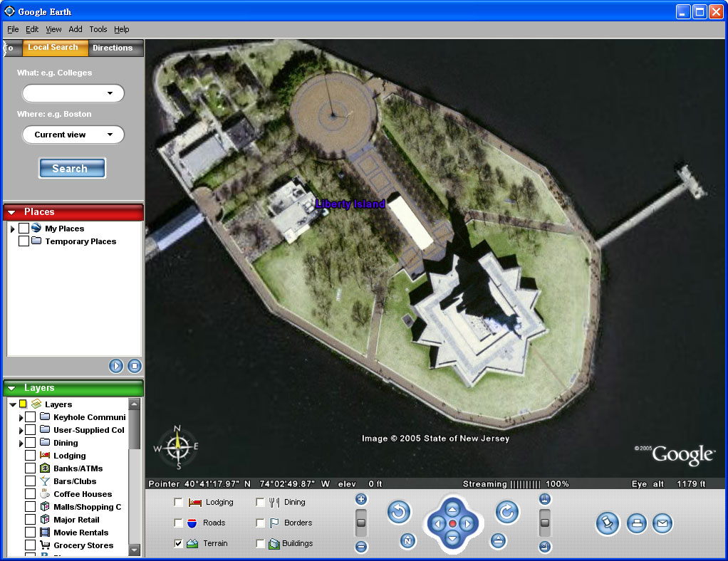Collapse the Places panel
This screenshot has height=561, width=728.
point(11,212)
